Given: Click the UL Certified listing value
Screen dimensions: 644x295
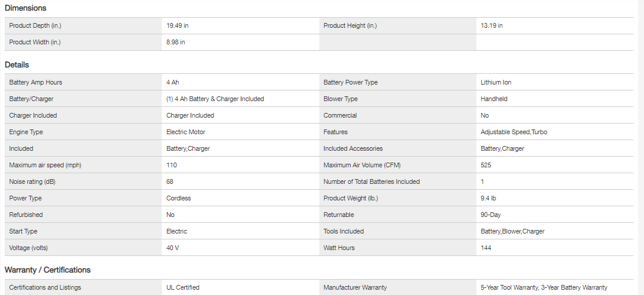Looking at the screenshot, I should pos(183,288).
